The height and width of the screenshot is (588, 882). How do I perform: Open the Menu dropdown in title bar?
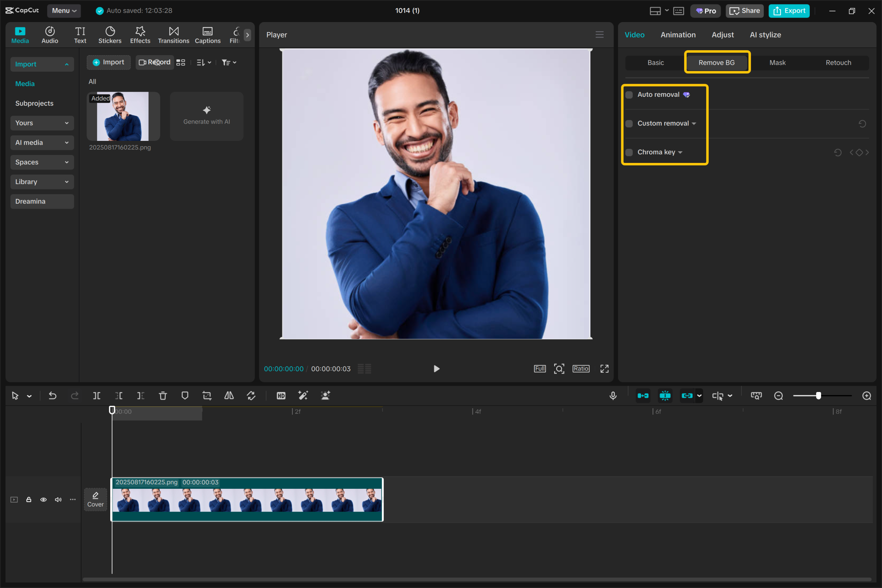[64, 10]
